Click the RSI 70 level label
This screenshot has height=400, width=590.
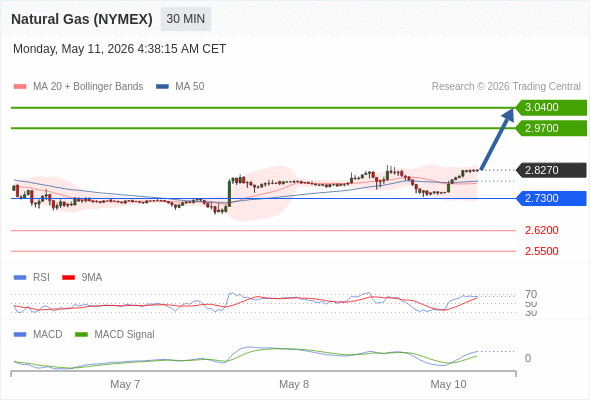click(x=531, y=294)
